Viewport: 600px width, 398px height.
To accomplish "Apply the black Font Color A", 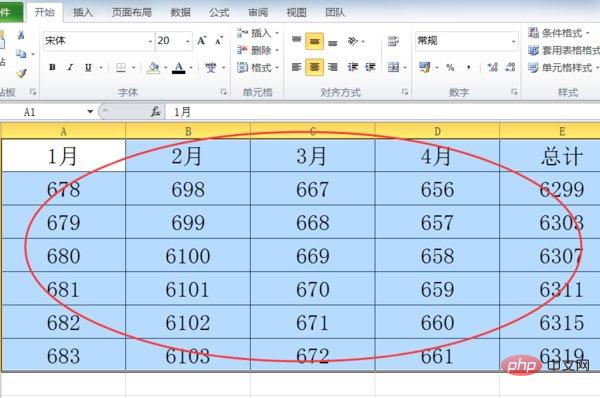I will (178, 68).
